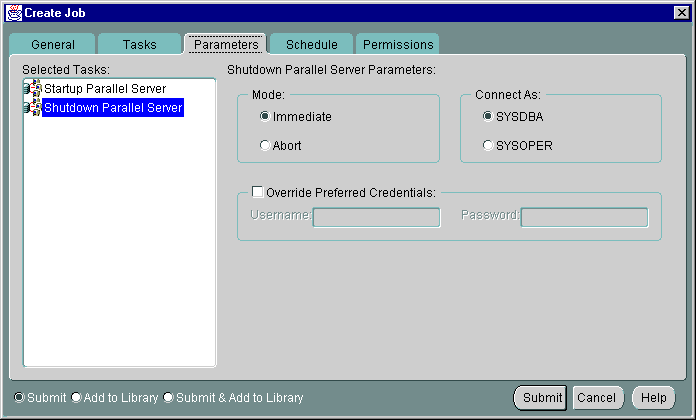This screenshot has width=696, height=420.
Task: Select Shutdown Parallel Server in task list
Action: tap(112, 108)
